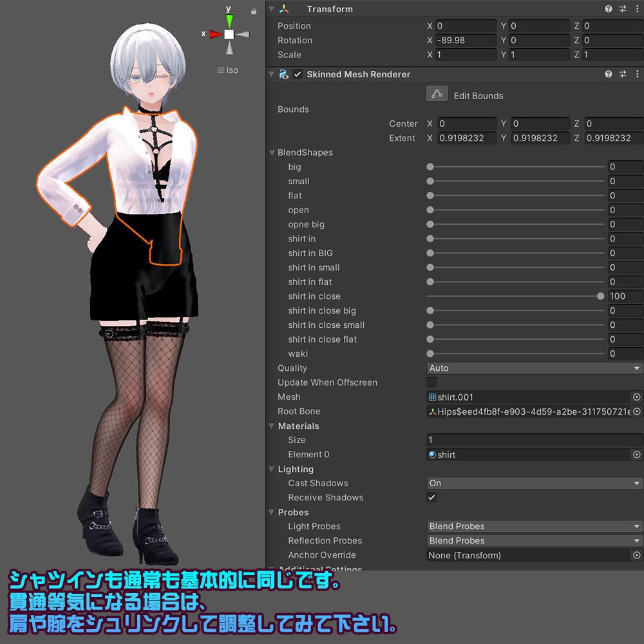Click the Transform component icon

tap(284, 9)
